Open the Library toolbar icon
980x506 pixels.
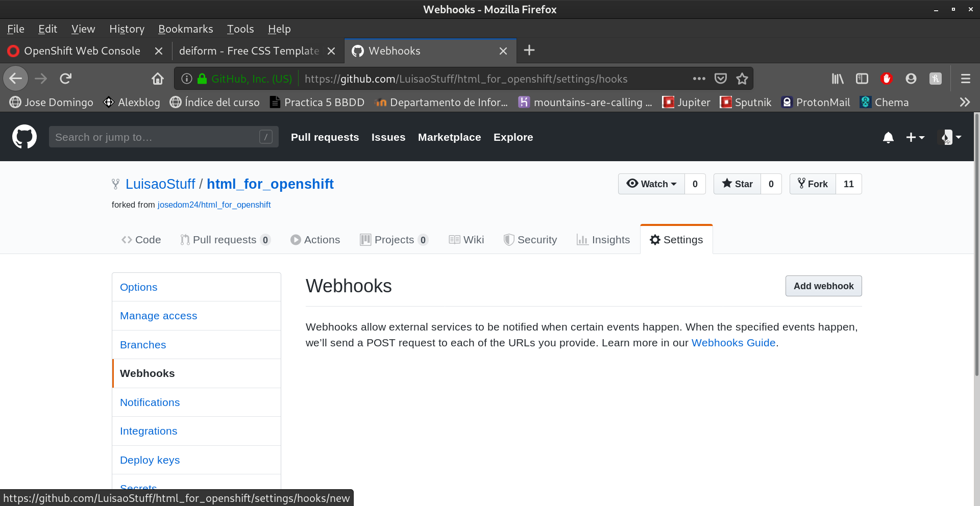click(838, 79)
